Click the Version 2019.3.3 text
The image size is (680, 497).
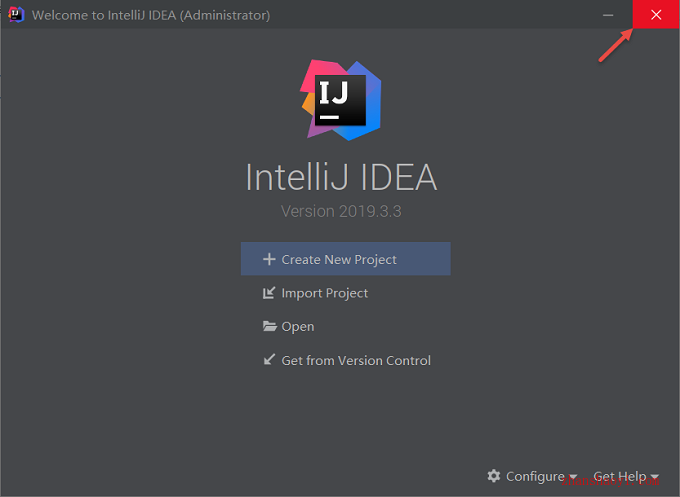(x=341, y=211)
